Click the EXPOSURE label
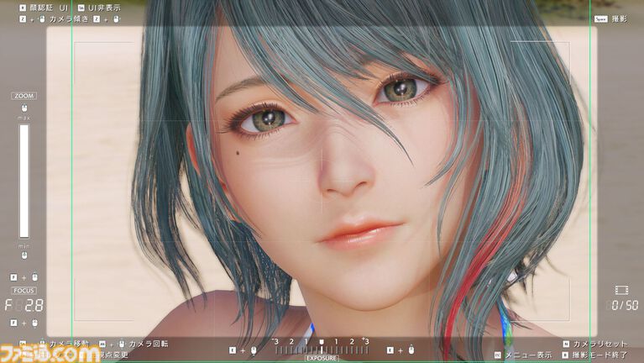Viewport: 644px width, 363px height. (x=322, y=359)
